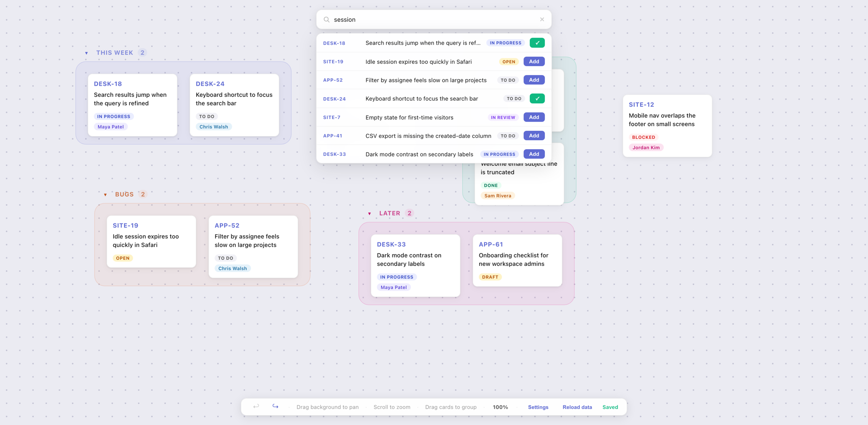Click APP-41 ID in search results
Screen dimensions: 868x425
click(x=333, y=136)
